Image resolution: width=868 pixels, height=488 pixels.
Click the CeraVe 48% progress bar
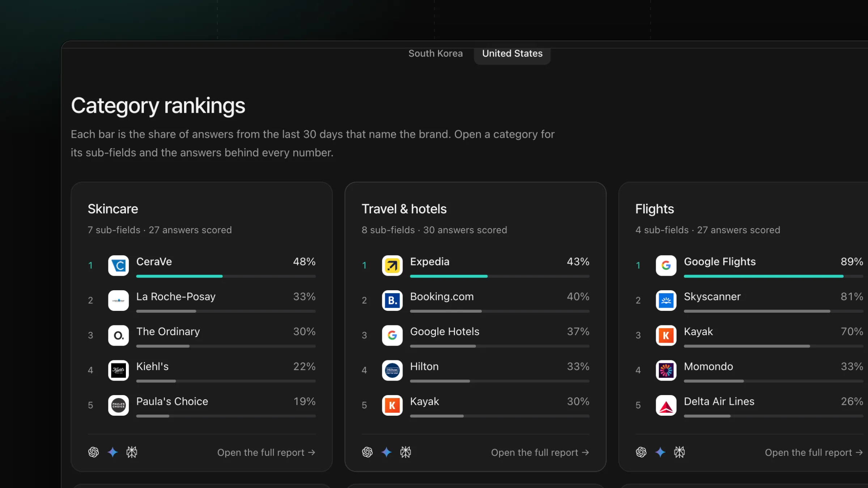click(x=226, y=276)
